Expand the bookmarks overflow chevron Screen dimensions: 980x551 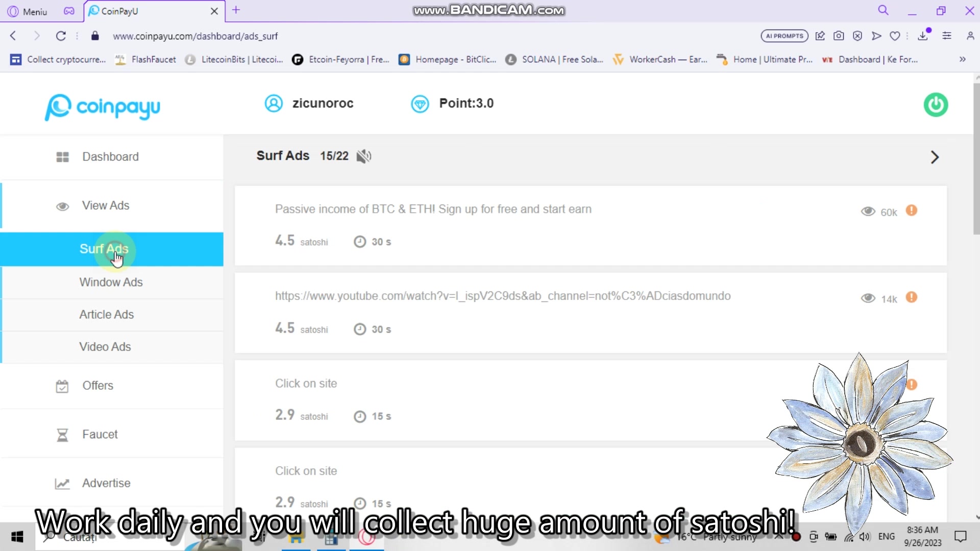(962, 59)
